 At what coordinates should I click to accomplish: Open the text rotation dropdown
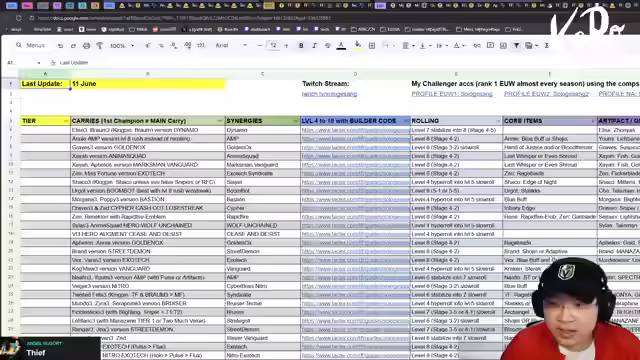[x=458, y=46]
